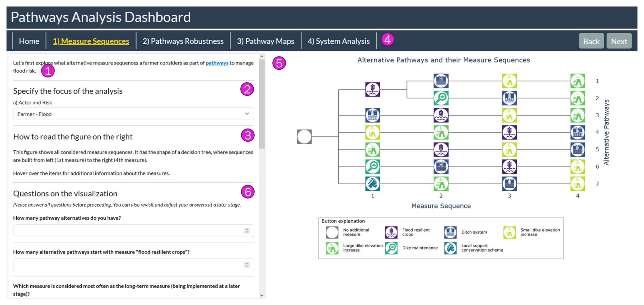Viewport: 644px width, 305px height.
Task: Open the Pathway Maps tab
Action: click(265, 41)
